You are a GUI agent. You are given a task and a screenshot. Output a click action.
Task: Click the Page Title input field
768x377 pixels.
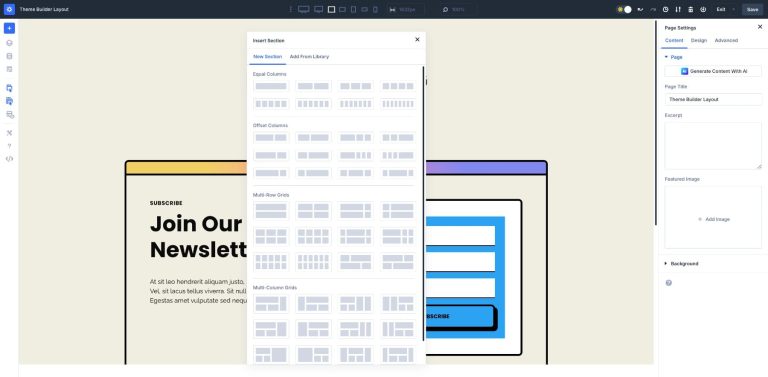click(713, 99)
